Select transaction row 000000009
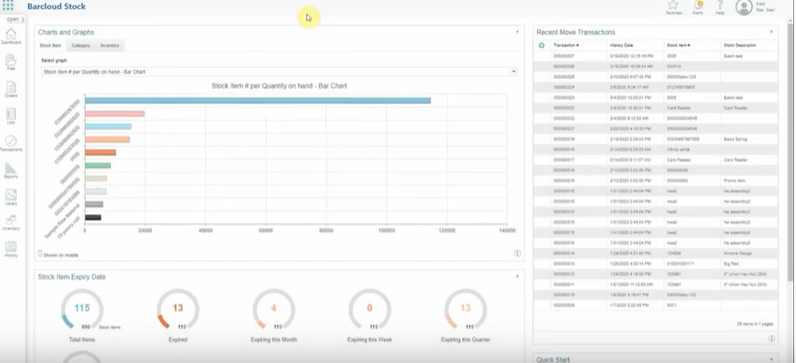 pyautogui.click(x=655, y=305)
